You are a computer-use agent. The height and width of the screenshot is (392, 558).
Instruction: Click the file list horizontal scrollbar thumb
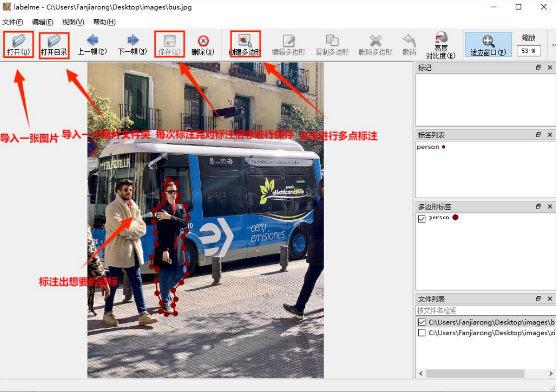point(475,374)
